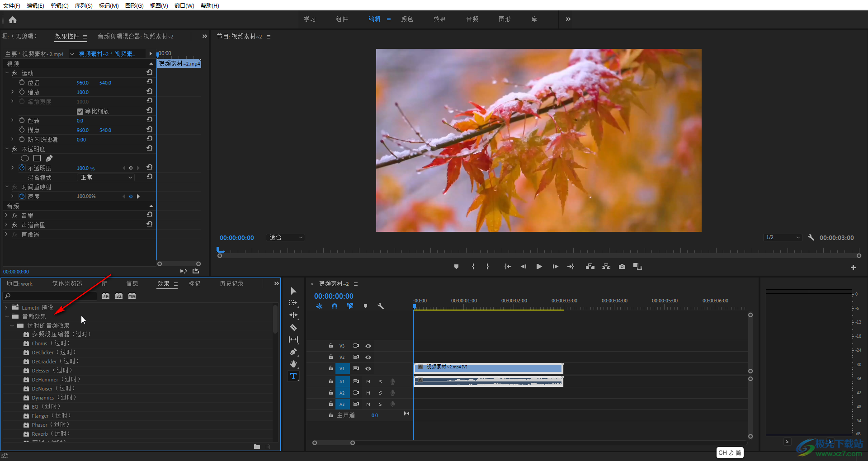The image size is (868, 461).
Task: Toggle lock on track V1
Action: (331, 368)
